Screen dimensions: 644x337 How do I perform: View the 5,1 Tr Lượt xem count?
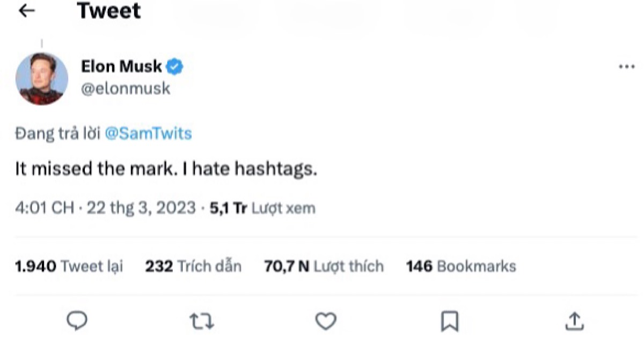tap(263, 208)
